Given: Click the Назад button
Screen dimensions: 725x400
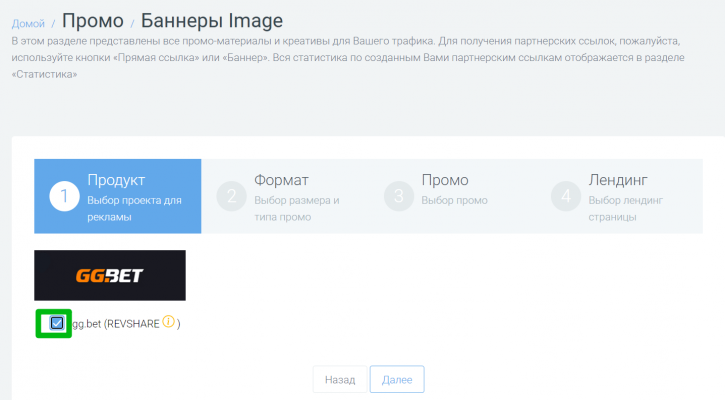Looking at the screenshot, I should [x=340, y=380].
